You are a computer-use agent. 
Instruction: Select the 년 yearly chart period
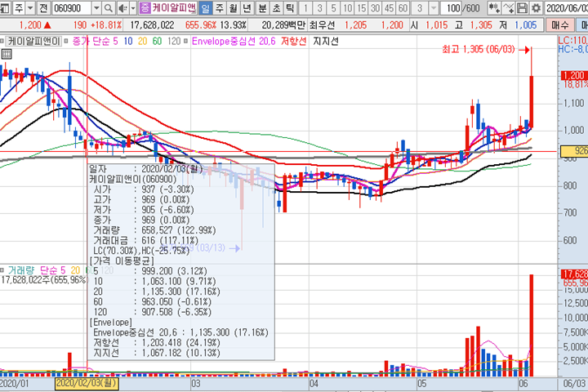[x=247, y=7]
